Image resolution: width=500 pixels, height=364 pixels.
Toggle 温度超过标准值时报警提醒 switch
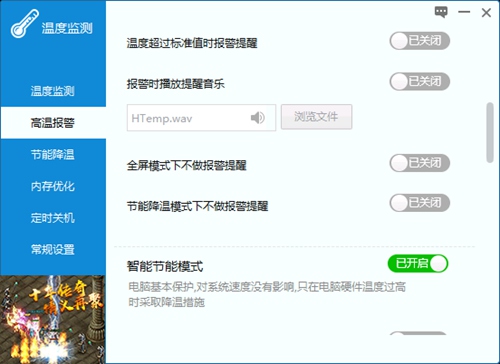pyautogui.click(x=420, y=41)
